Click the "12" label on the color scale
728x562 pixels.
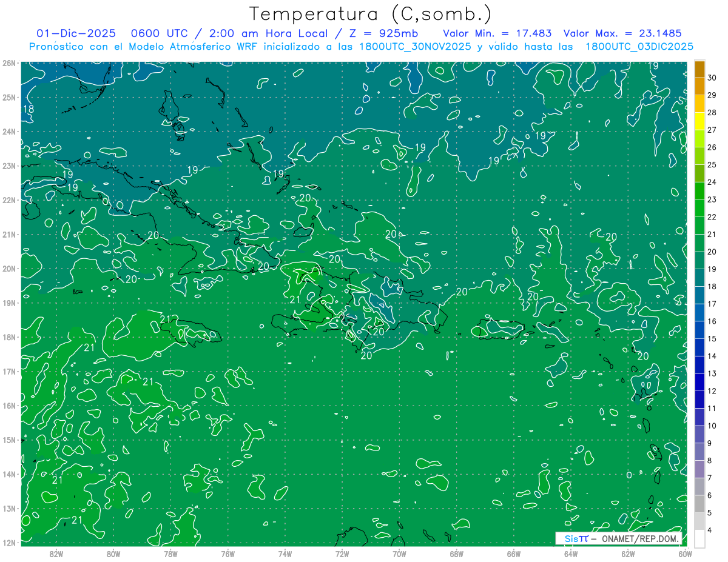pos(712,390)
